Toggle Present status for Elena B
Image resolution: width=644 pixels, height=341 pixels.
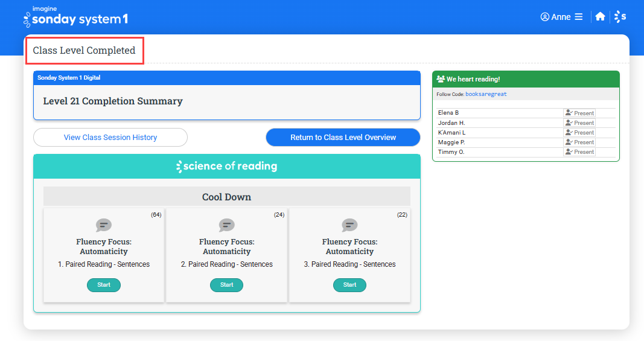click(x=579, y=113)
